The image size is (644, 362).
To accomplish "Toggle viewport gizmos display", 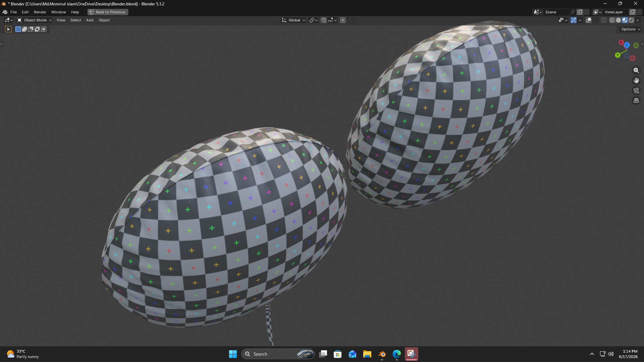I will tap(574, 20).
